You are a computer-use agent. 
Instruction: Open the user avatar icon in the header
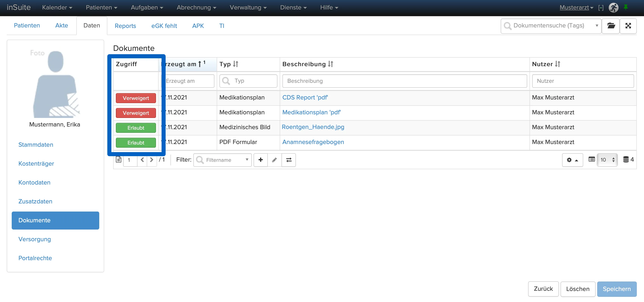[613, 7]
